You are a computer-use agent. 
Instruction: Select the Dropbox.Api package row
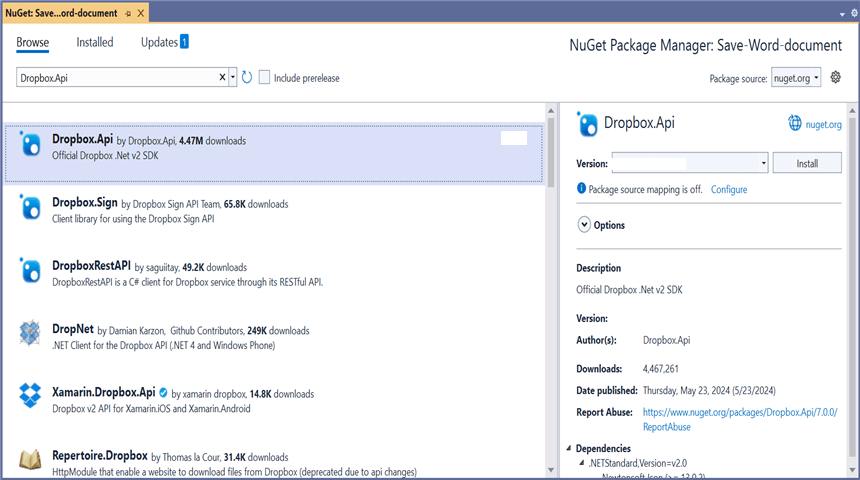point(274,153)
